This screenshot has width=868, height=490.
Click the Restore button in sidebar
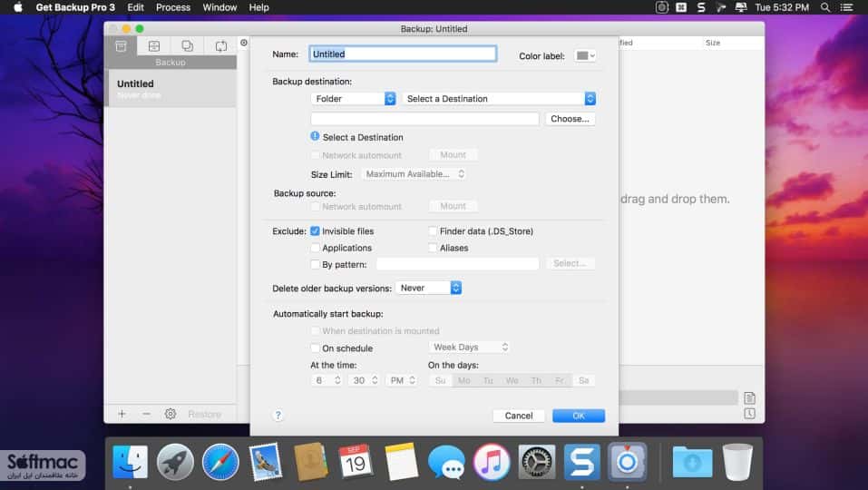(x=204, y=414)
